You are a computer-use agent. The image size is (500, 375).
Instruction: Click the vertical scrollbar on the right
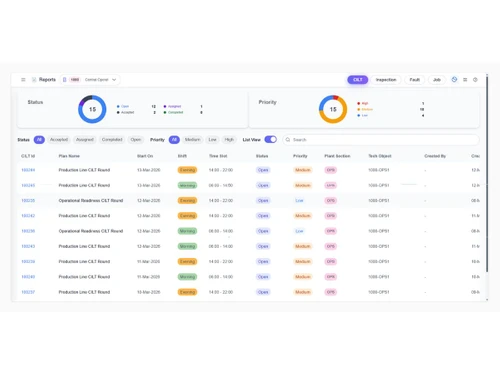pos(487,173)
